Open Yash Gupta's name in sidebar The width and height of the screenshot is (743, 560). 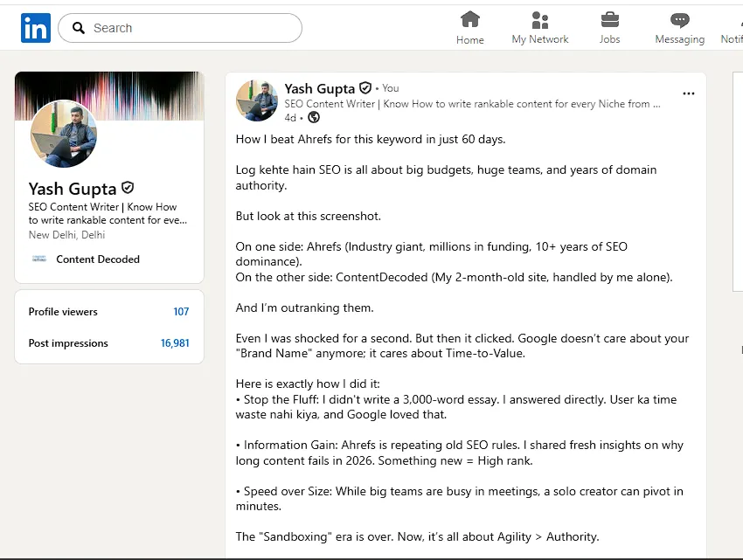point(73,188)
